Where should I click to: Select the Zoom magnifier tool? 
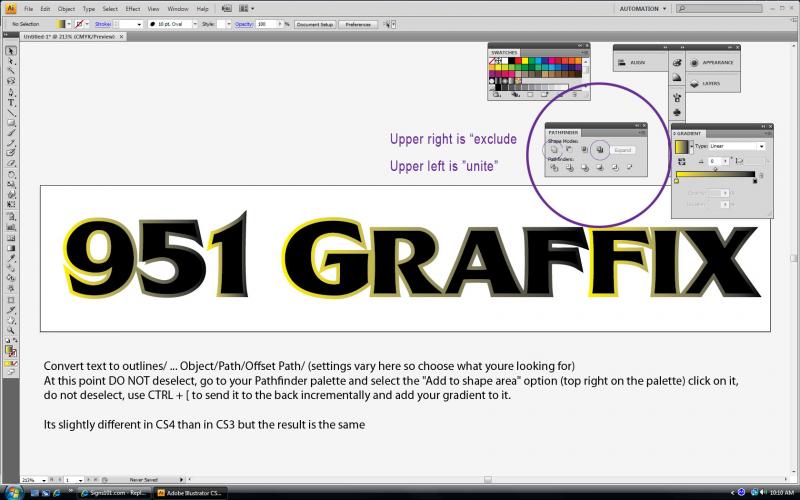(11, 330)
